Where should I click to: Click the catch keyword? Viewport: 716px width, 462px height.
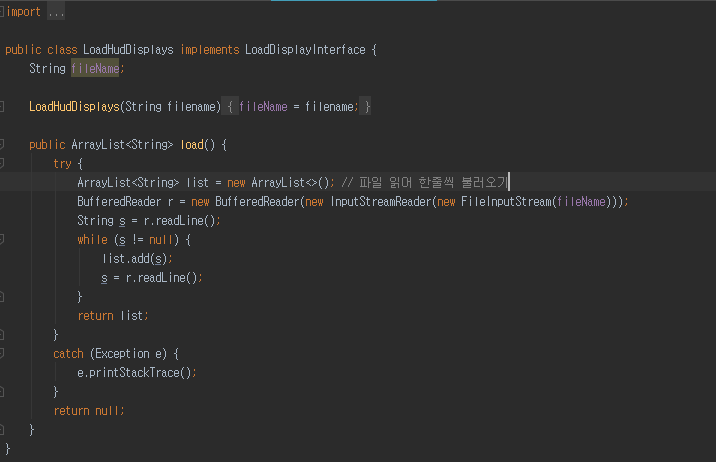[68, 353]
